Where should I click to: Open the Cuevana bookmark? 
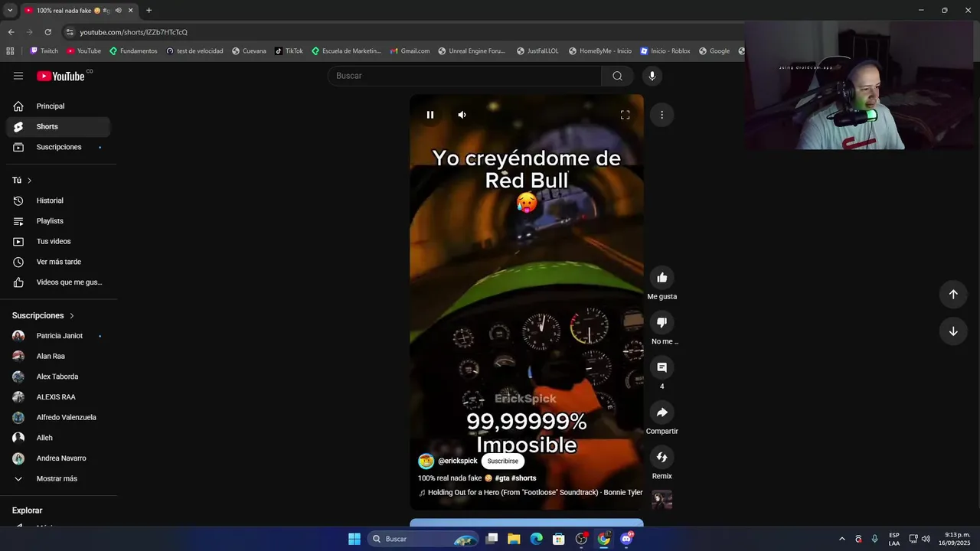pos(249,51)
